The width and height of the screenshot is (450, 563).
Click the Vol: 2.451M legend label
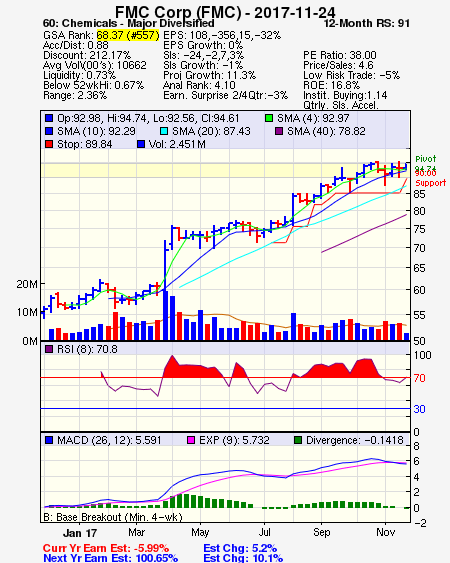(177, 144)
